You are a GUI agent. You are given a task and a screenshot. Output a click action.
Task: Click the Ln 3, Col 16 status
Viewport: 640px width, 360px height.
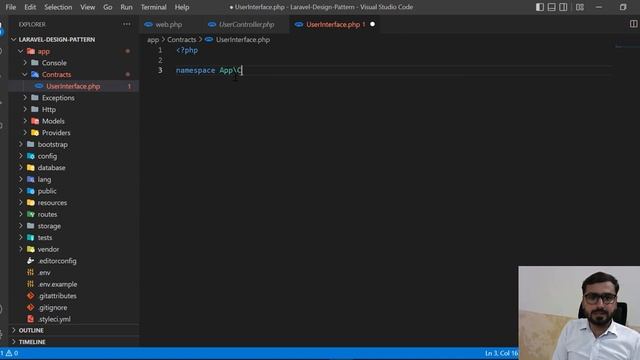tap(501, 353)
